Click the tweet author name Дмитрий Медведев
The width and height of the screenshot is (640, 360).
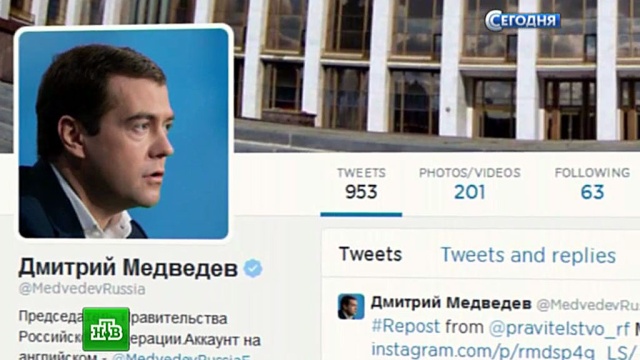point(451,303)
